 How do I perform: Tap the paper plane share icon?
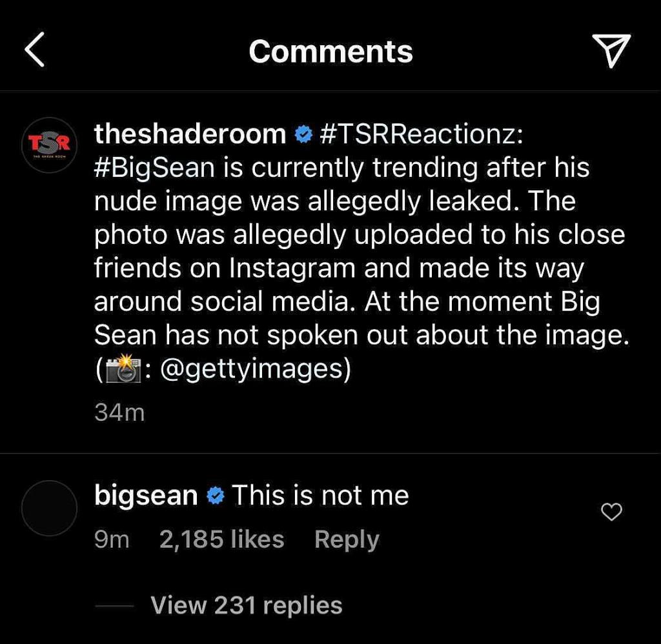point(610,51)
